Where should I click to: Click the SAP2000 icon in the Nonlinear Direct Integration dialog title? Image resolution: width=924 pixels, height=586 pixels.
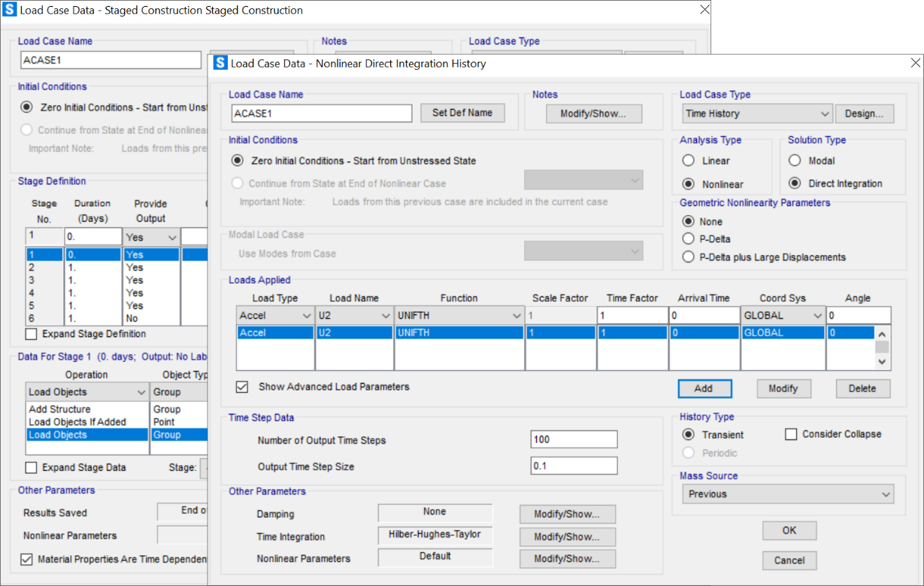tap(220, 64)
